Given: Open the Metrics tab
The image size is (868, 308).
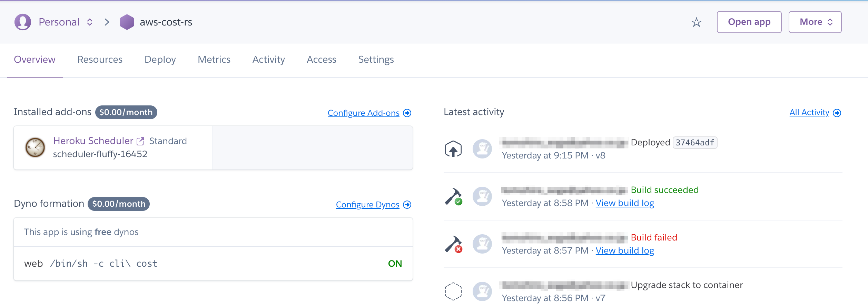Looking at the screenshot, I should tap(214, 60).
